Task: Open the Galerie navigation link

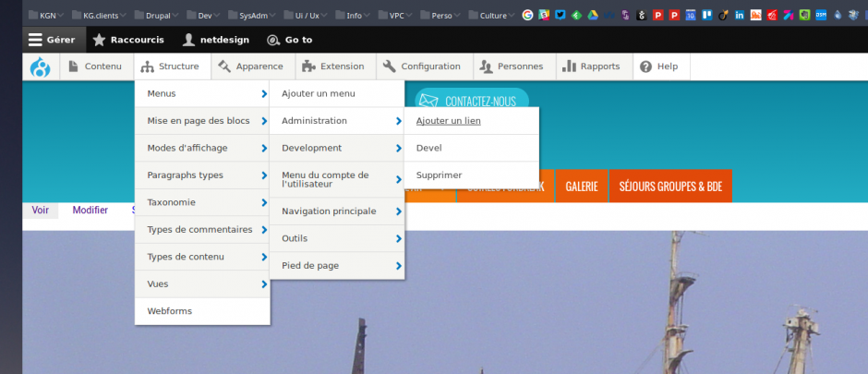Action: point(581,186)
